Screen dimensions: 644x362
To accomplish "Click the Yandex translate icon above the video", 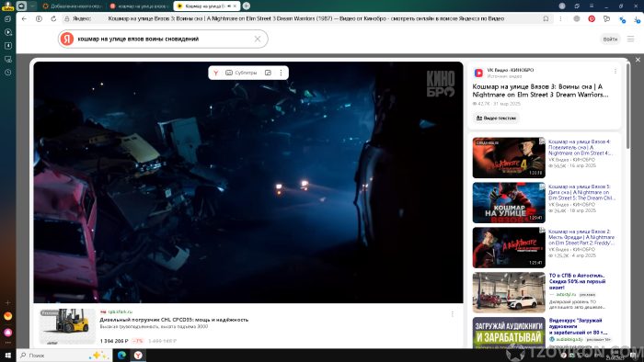I will tap(215, 73).
